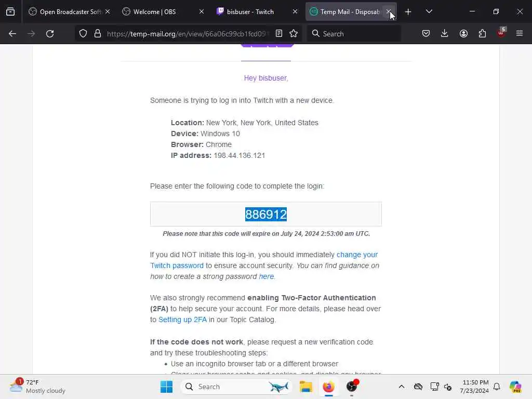Click the verification code 886912

266,215
